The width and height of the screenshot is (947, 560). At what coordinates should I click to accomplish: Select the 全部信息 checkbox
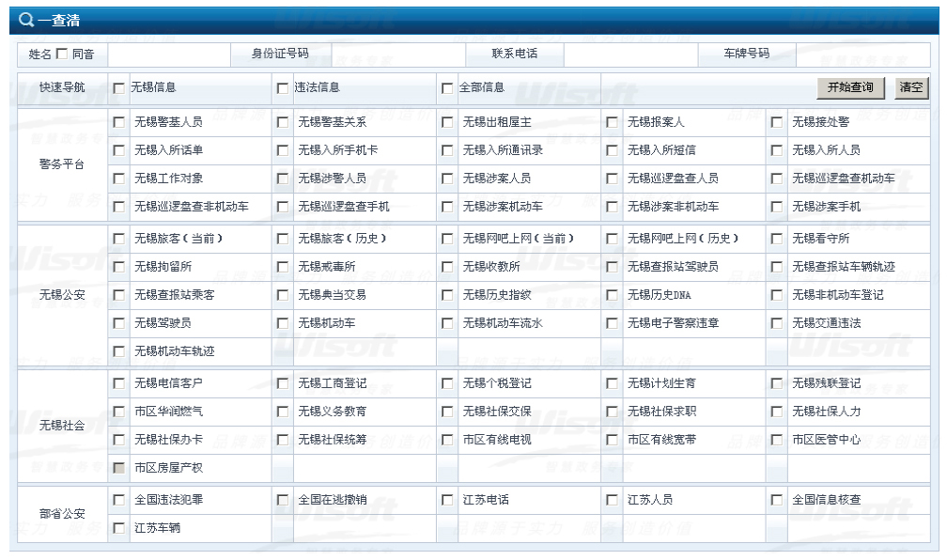tap(447, 88)
